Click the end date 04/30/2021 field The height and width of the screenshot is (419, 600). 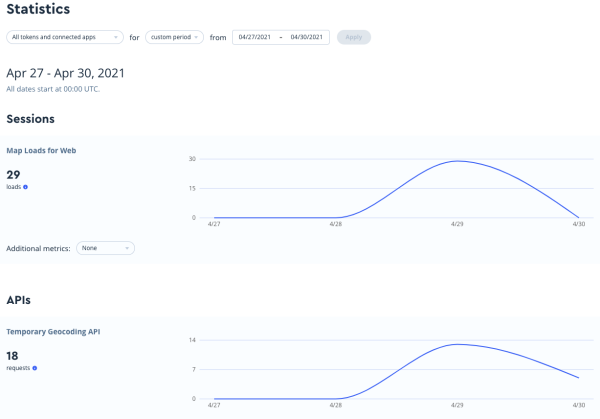pyautogui.click(x=307, y=37)
